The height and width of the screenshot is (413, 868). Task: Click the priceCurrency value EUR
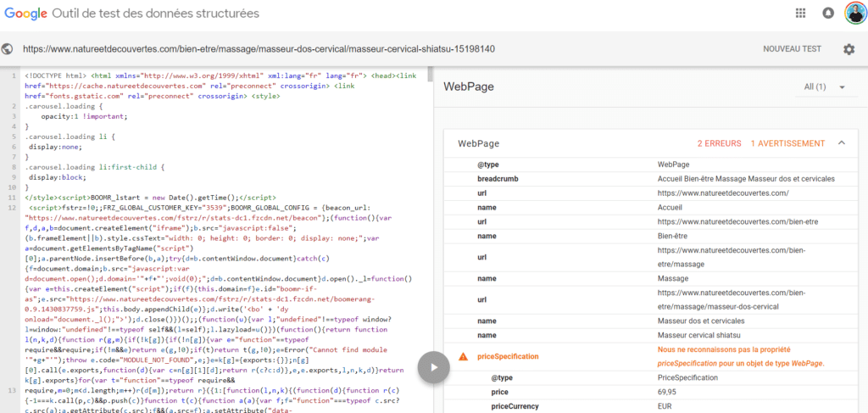click(665, 406)
